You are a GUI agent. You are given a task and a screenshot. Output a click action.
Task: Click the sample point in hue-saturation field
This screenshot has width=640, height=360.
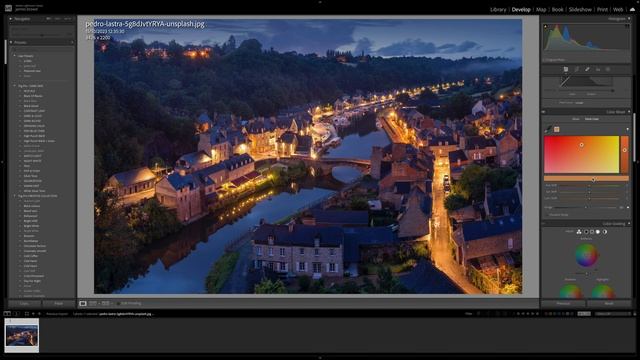[582, 145]
